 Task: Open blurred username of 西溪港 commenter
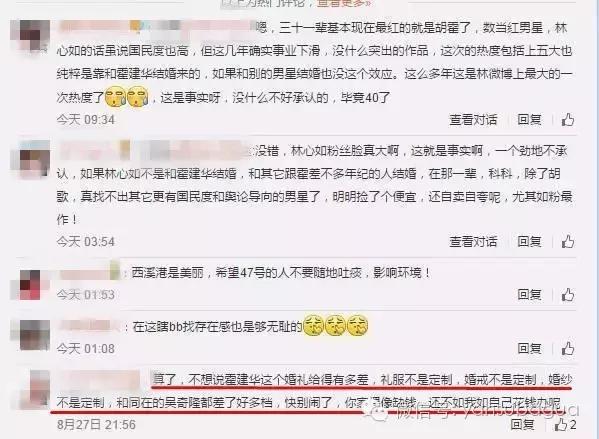pyautogui.click(x=90, y=272)
